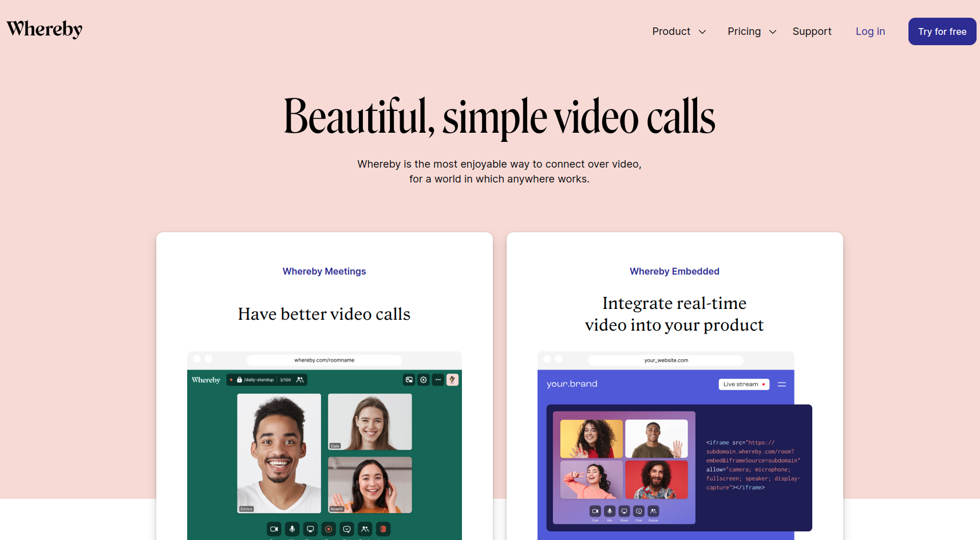This screenshot has width=980, height=540.
Task: Select Enrico's video tile
Action: (279, 453)
